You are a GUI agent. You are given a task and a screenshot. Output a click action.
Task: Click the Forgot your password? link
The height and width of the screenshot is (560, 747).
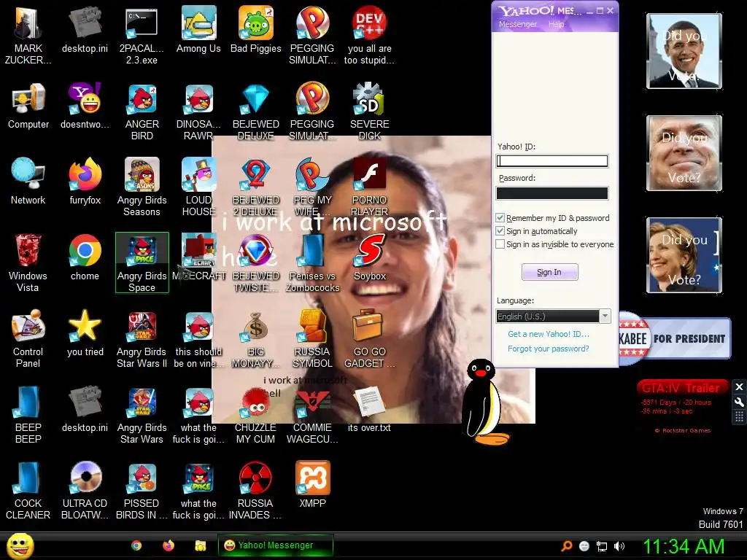549,349
